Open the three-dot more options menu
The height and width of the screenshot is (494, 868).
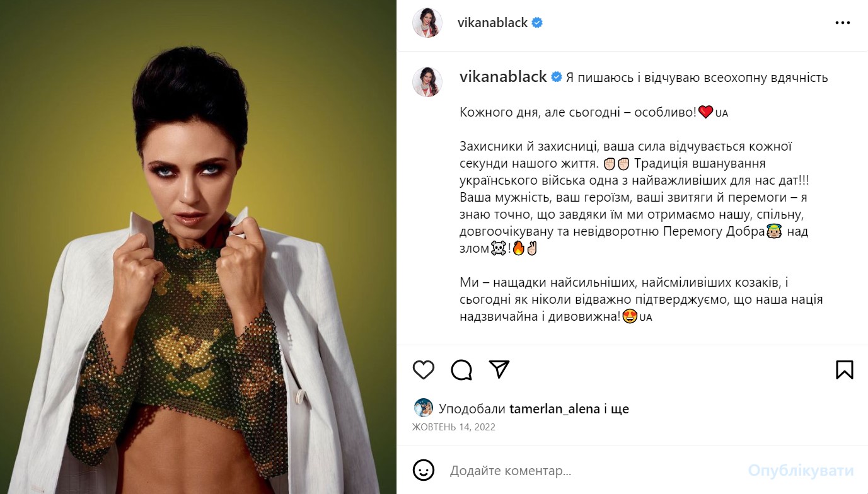click(x=843, y=23)
